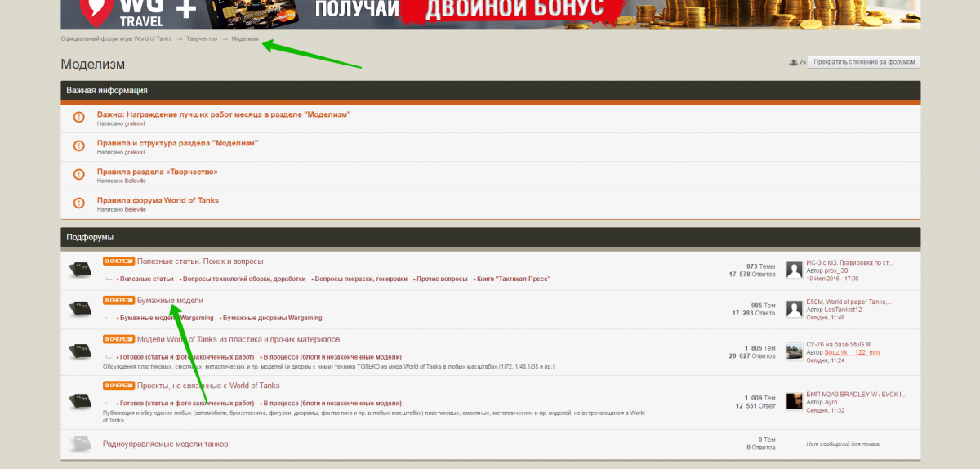Open last post E50M, World of paper Tanks
980x469 pixels.
coord(851,302)
